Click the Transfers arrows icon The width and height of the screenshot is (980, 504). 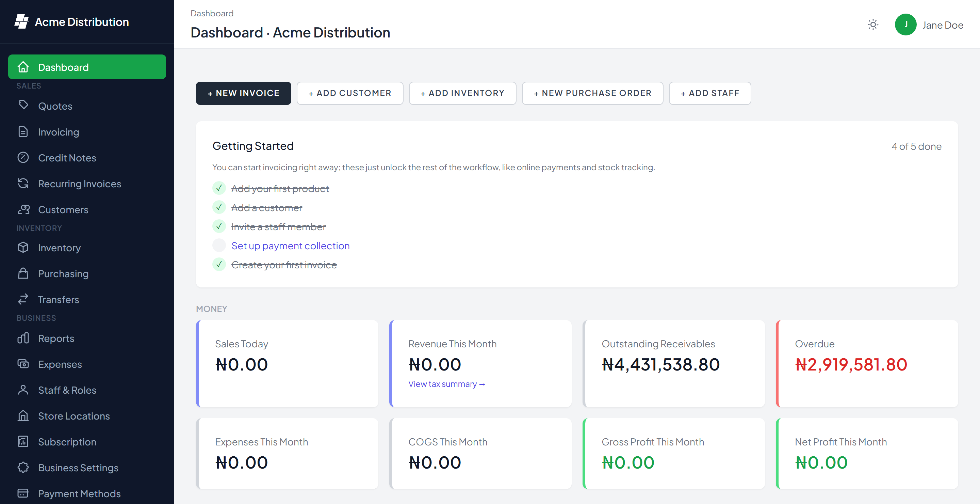point(23,299)
